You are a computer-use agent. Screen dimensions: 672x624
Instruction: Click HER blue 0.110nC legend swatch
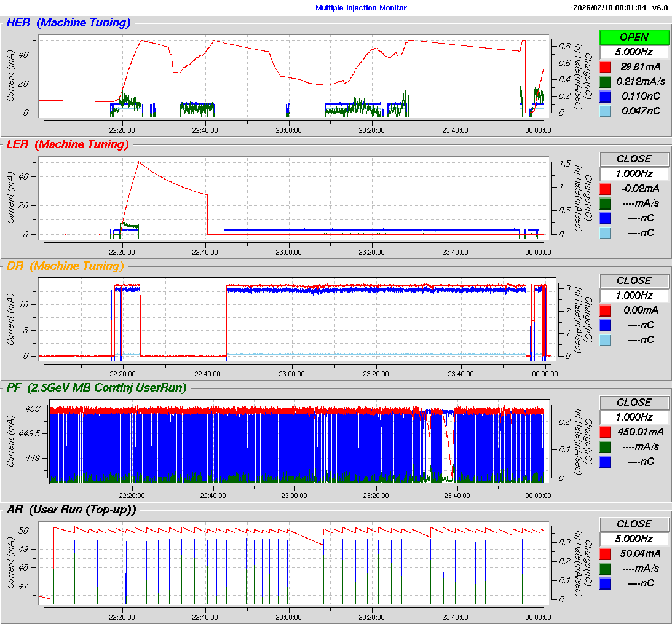coord(605,97)
